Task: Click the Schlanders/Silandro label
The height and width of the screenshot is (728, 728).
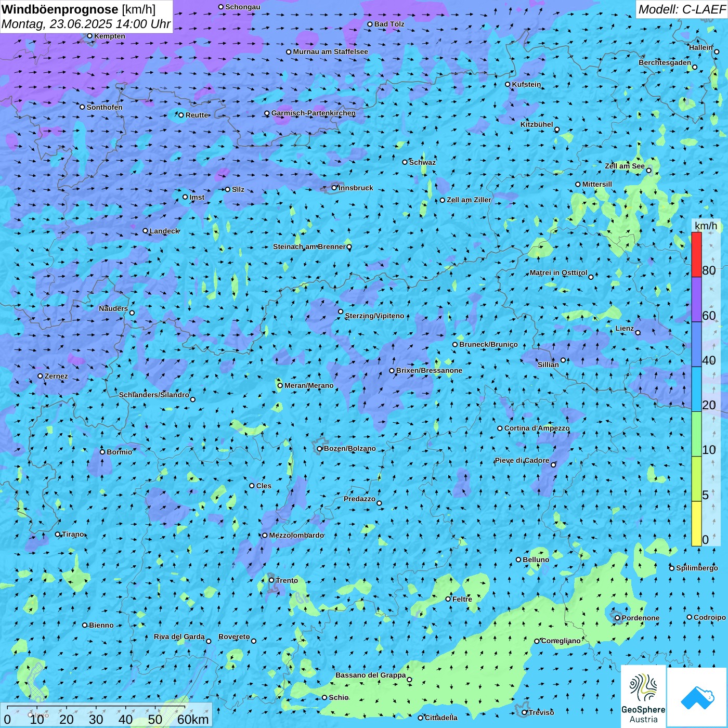Action: pyautogui.click(x=154, y=395)
